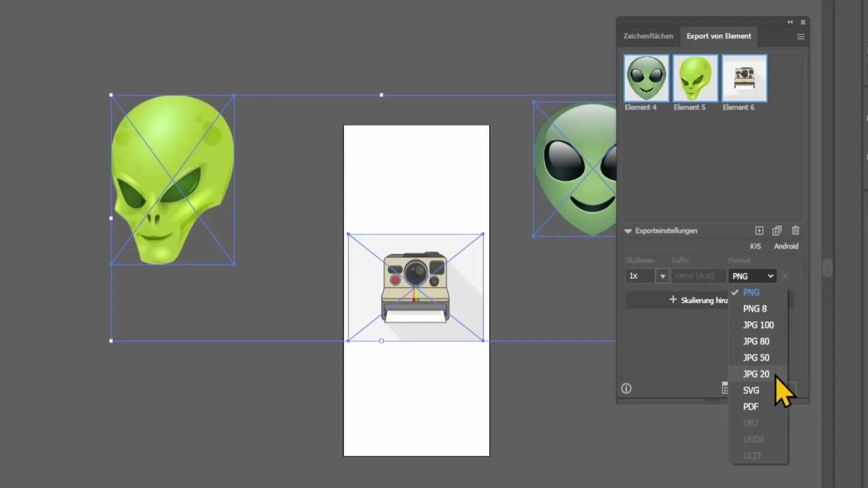Click the add-to-export plus icon
This screenshot has width=868, height=488.
tap(759, 230)
